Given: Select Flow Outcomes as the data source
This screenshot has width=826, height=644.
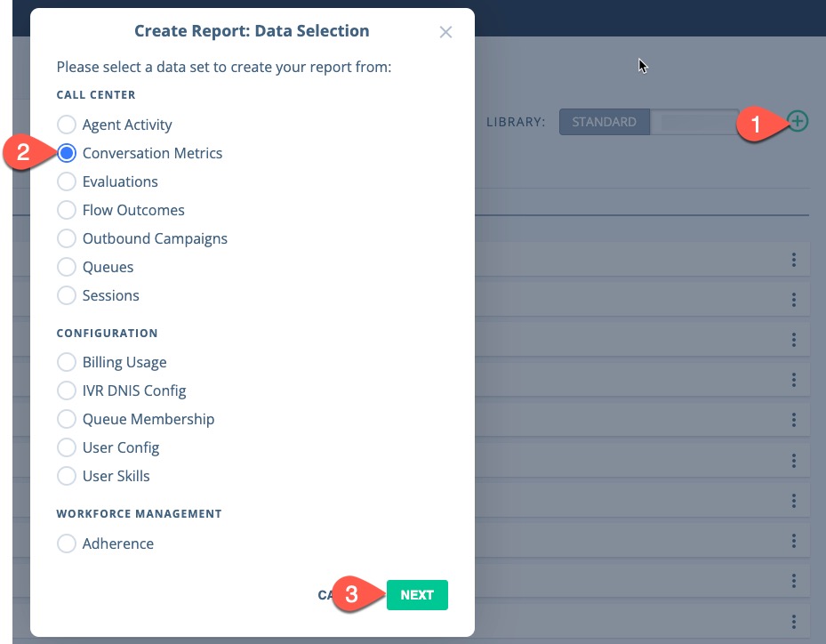Looking at the screenshot, I should (67, 210).
